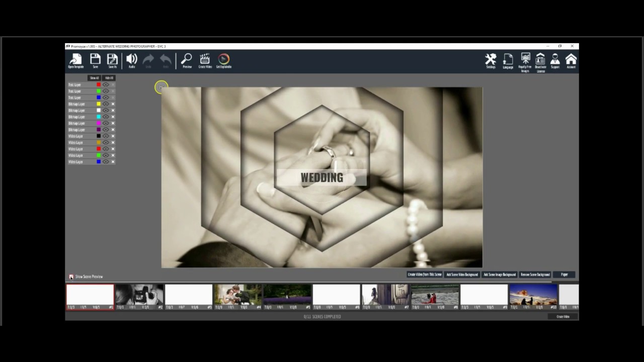The width and height of the screenshot is (644, 362).
Task: Select scene #7 bride by door thumbnail
Action: tap(386, 297)
